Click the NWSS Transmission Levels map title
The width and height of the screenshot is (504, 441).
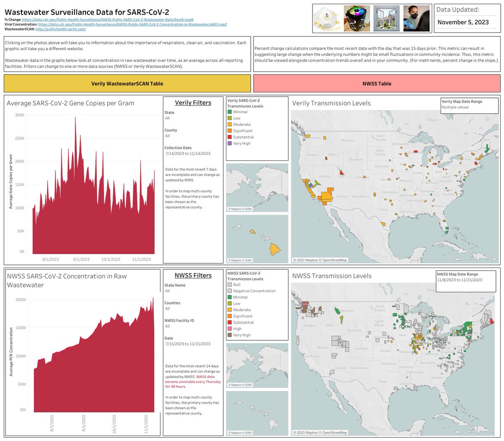332,276
